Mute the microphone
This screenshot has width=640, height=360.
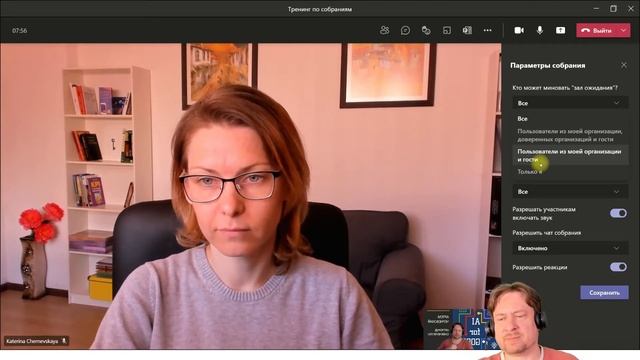(540, 30)
